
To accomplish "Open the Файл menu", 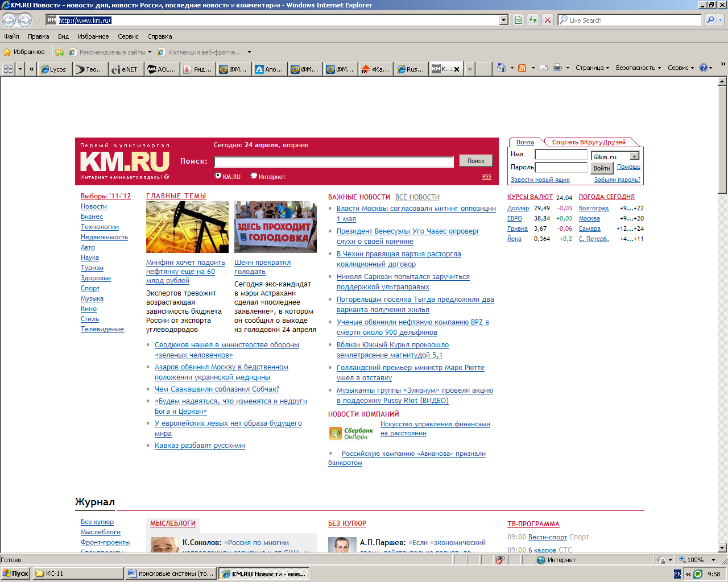I will (11, 36).
